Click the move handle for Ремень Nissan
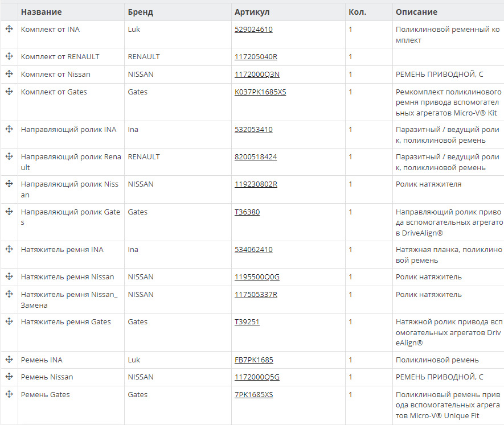504x425 pixels. 9,377
